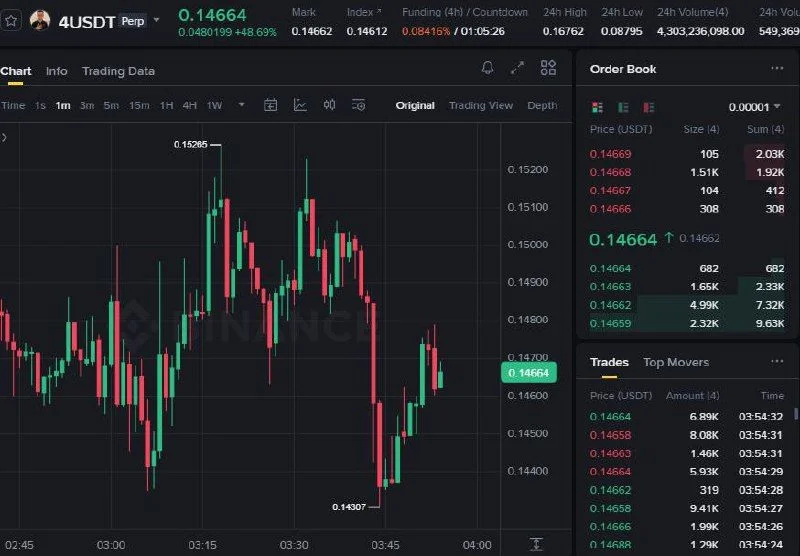Select 1m time interval
This screenshot has height=556, width=800.
(x=63, y=106)
